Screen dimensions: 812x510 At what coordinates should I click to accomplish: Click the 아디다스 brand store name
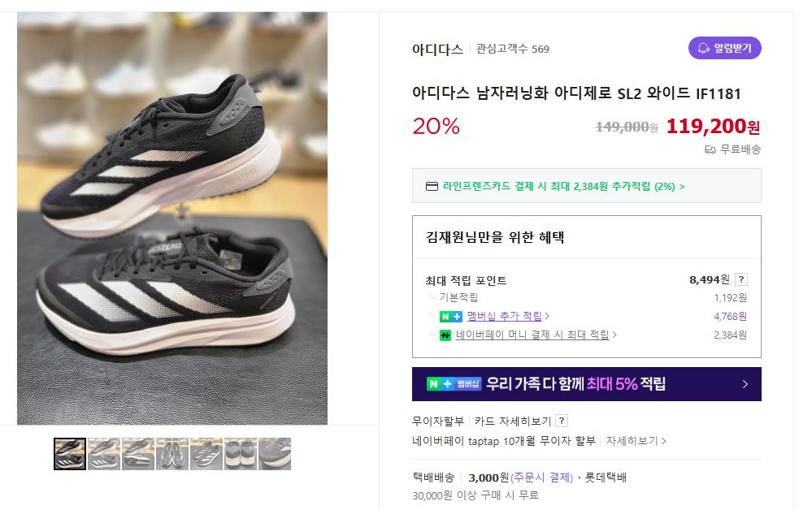pos(437,50)
